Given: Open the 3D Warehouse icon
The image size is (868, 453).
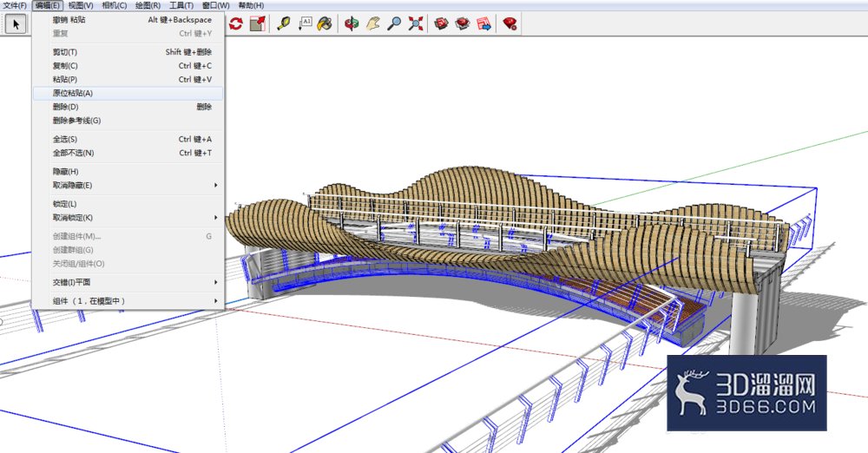Looking at the screenshot, I should coord(441,23).
